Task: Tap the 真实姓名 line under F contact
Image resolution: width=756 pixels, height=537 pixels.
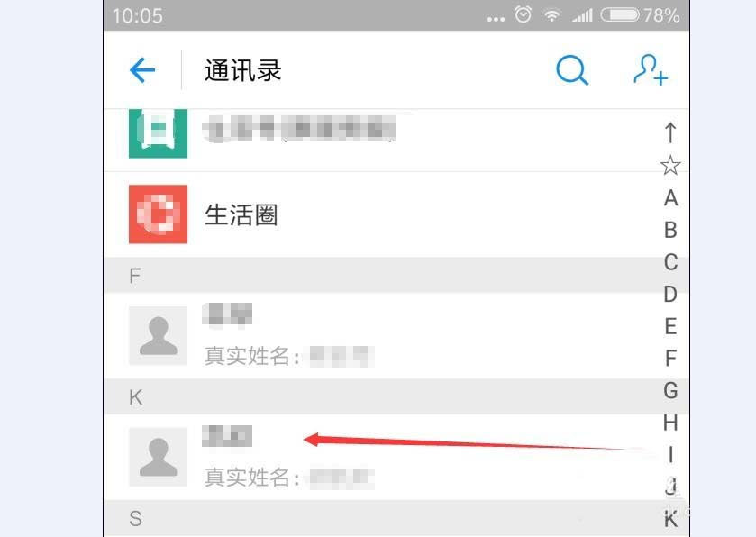Action: (x=289, y=357)
